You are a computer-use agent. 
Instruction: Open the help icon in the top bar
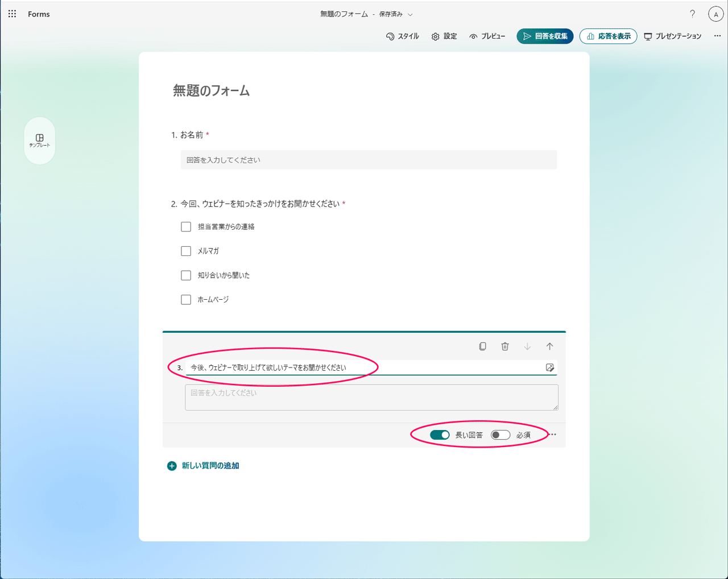pos(692,14)
